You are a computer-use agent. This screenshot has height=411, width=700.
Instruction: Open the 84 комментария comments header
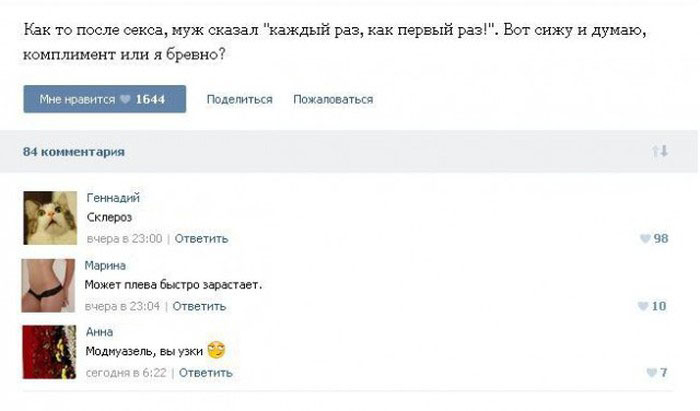click(73, 151)
